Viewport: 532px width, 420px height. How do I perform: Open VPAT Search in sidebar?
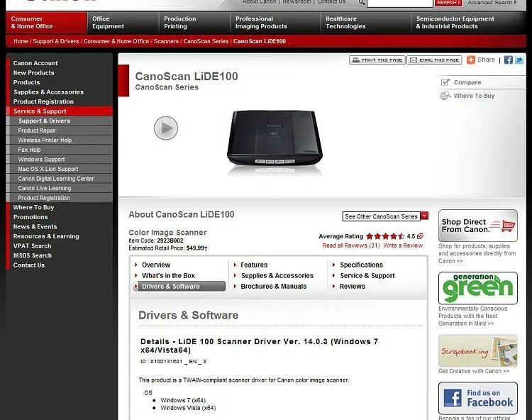[x=32, y=246]
